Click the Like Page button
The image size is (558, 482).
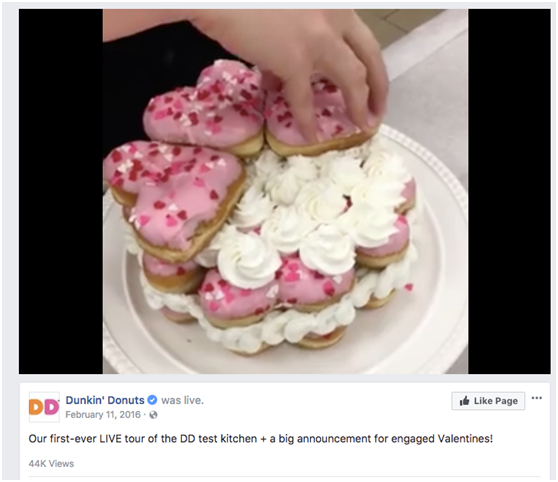pos(488,401)
